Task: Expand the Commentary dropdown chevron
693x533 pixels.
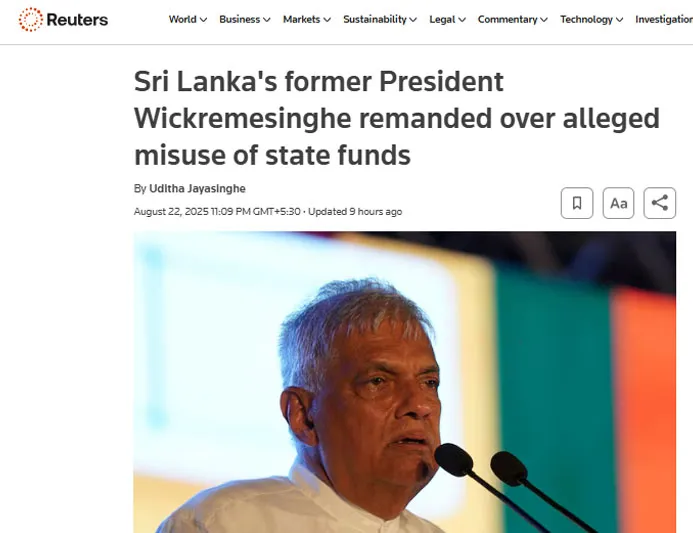Action: click(544, 20)
